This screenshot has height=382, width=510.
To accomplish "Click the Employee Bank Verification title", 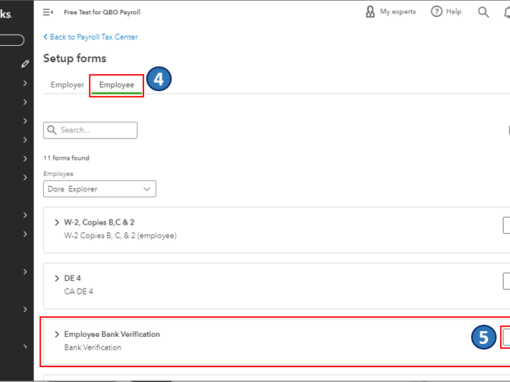I will [x=112, y=334].
